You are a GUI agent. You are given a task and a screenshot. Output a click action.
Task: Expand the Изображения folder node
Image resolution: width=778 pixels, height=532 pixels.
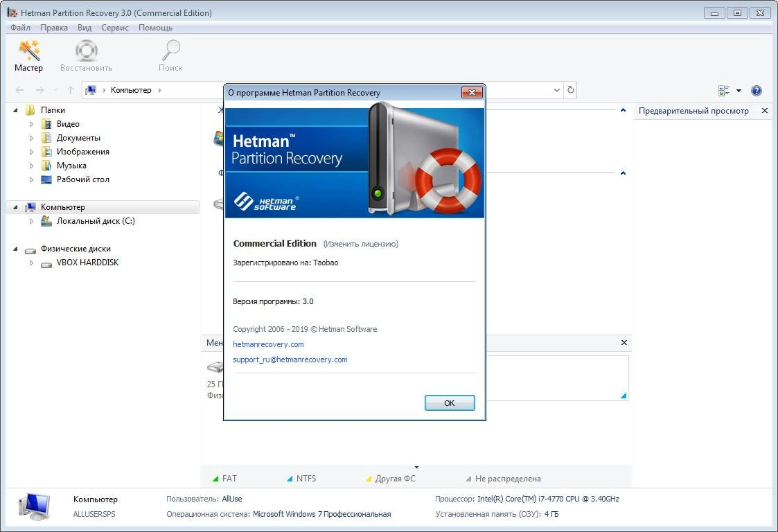[31, 152]
